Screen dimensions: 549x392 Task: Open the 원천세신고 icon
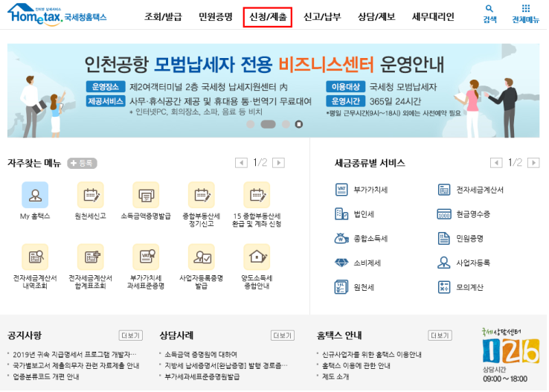pos(90,195)
